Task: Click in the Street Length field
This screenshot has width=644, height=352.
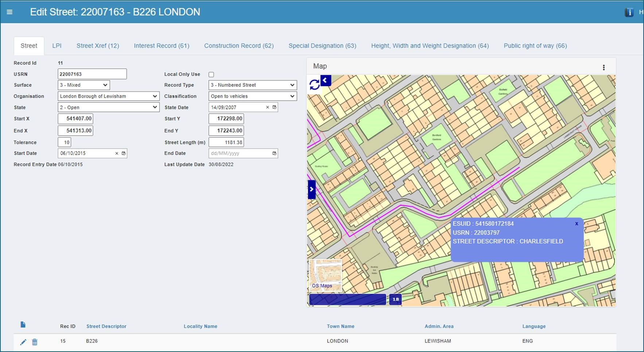Action: pos(226,142)
